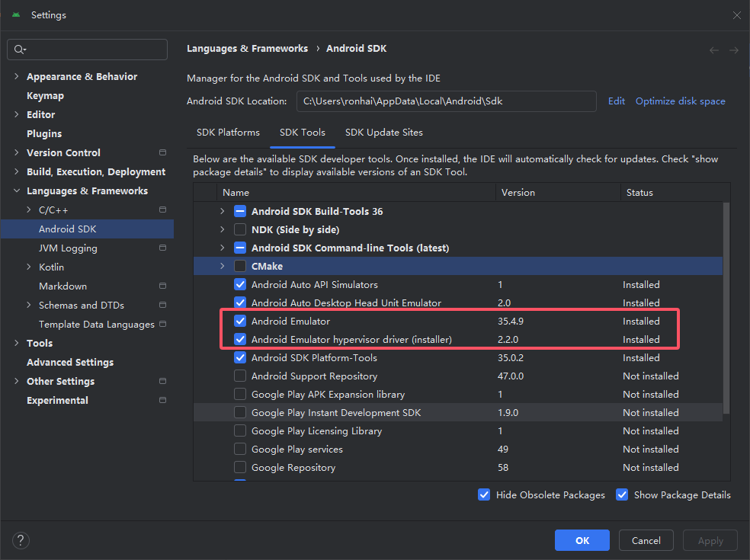Click project-level icon beside C/C++
The width and height of the screenshot is (750, 560).
[x=162, y=210]
